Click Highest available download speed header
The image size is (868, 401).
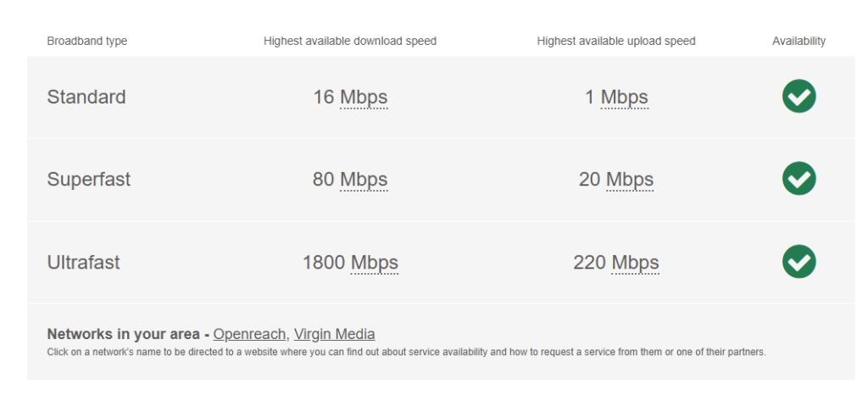[350, 41]
